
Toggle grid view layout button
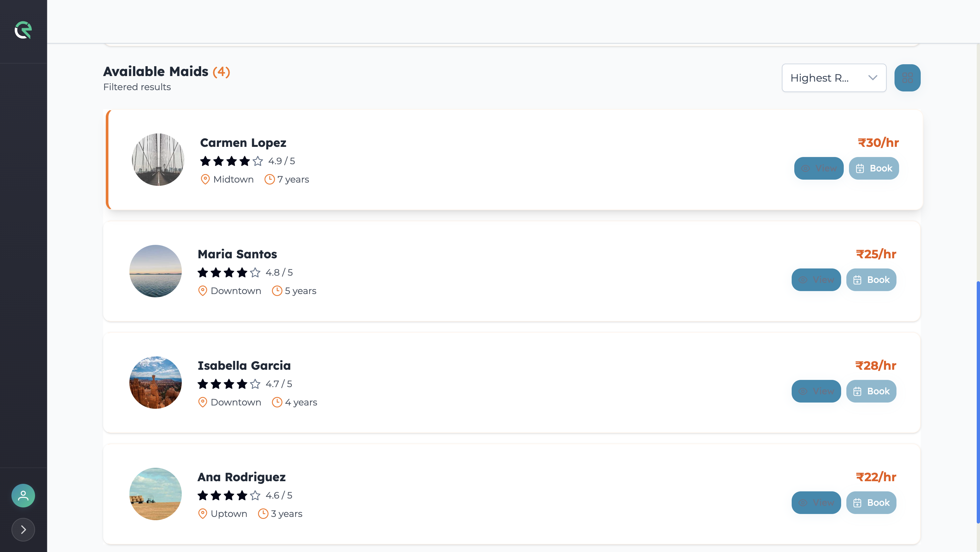tap(907, 78)
